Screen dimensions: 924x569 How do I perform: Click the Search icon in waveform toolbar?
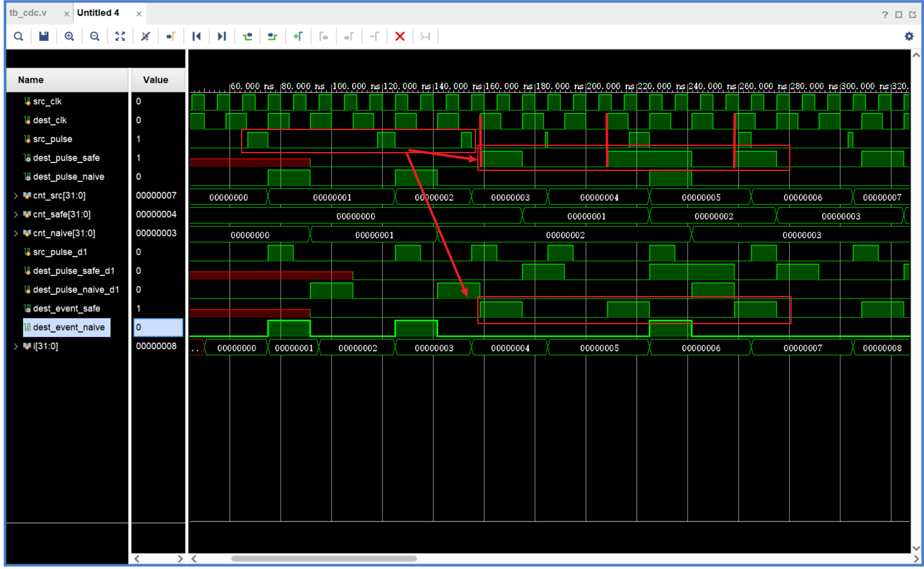click(x=18, y=37)
